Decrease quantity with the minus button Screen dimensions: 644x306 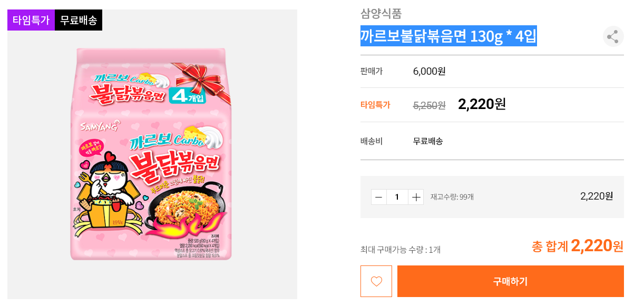pos(378,197)
